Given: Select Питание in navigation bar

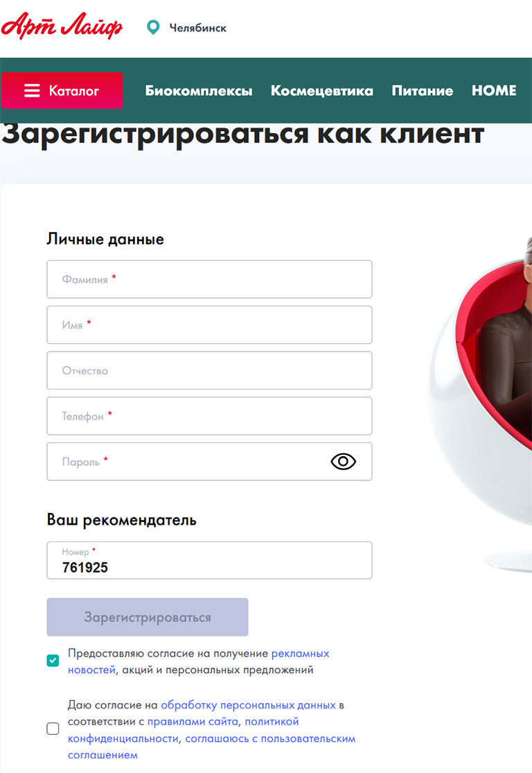Looking at the screenshot, I should [x=422, y=91].
